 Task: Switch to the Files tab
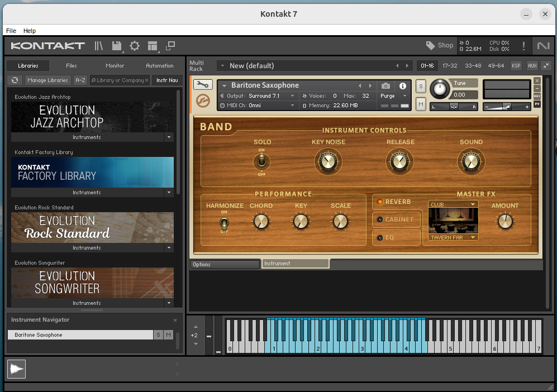(72, 66)
